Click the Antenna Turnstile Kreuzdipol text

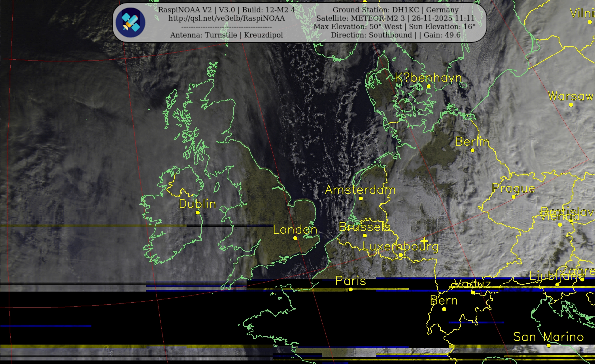pyautogui.click(x=226, y=35)
